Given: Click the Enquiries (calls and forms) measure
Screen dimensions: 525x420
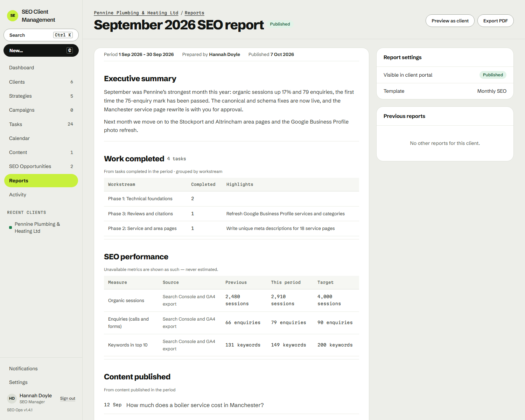Looking at the screenshot, I should pos(128,323).
